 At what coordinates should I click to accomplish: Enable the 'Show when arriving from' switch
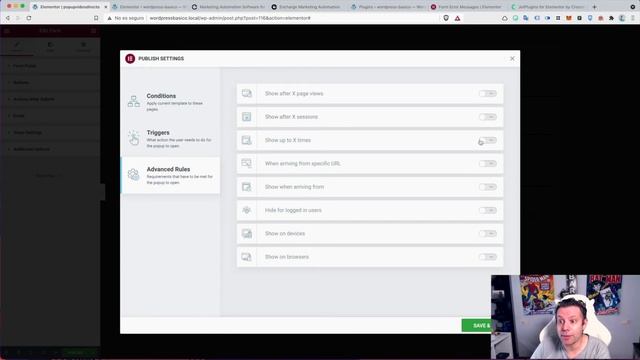(488, 187)
